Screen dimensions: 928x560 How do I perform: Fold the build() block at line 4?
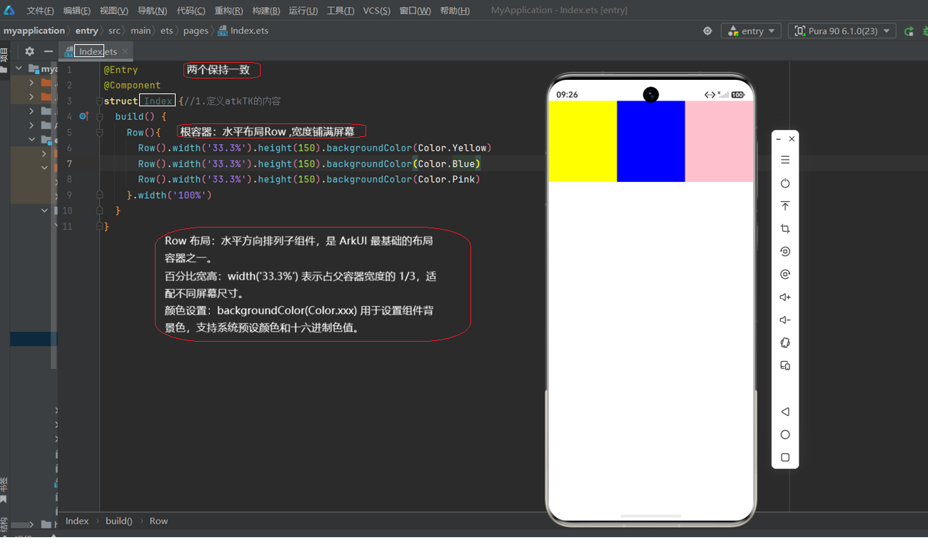pos(100,116)
